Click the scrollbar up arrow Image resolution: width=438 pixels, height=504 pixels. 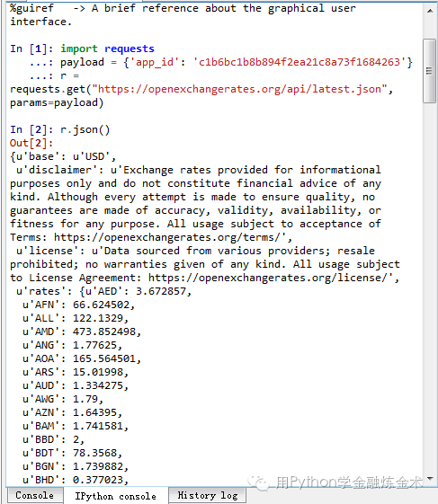point(430,11)
